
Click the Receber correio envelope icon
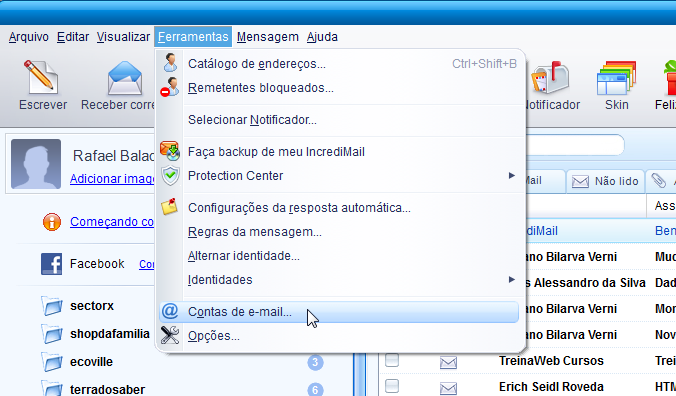point(125,78)
